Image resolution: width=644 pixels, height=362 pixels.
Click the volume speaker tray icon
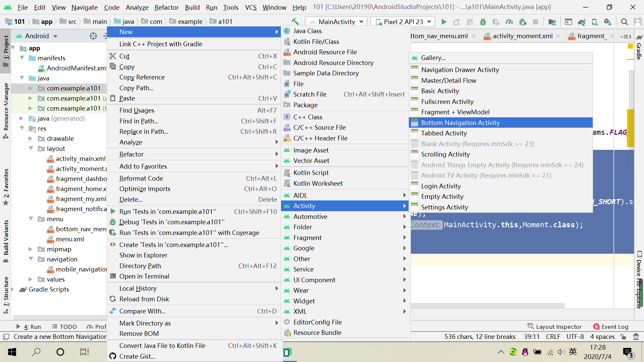pos(561,352)
